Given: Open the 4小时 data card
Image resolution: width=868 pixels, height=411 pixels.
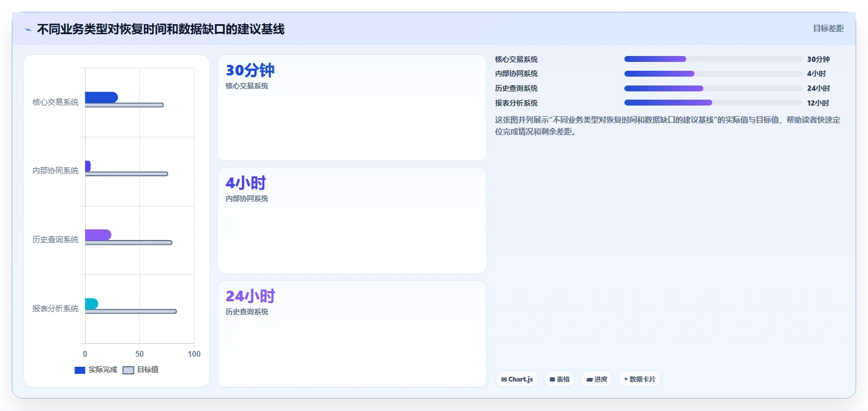Looking at the screenshot, I should (x=352, y=221).
